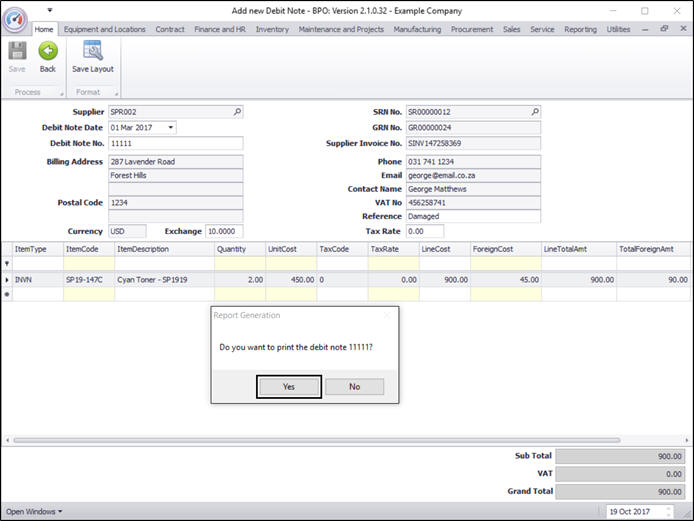Open the Contract tab
Viewport: 694px width, 521px height.
(170, 29)
